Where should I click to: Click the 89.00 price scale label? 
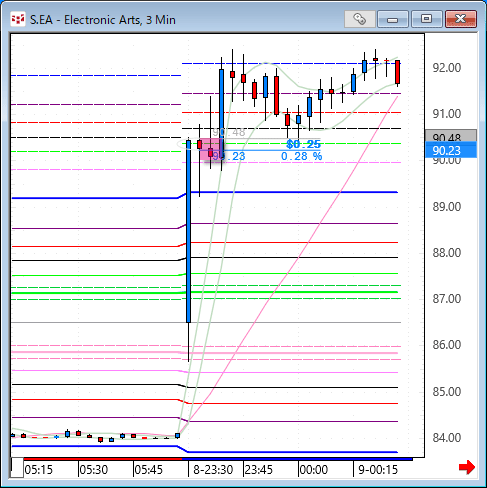pyautogui.click(x=447, y=207)
